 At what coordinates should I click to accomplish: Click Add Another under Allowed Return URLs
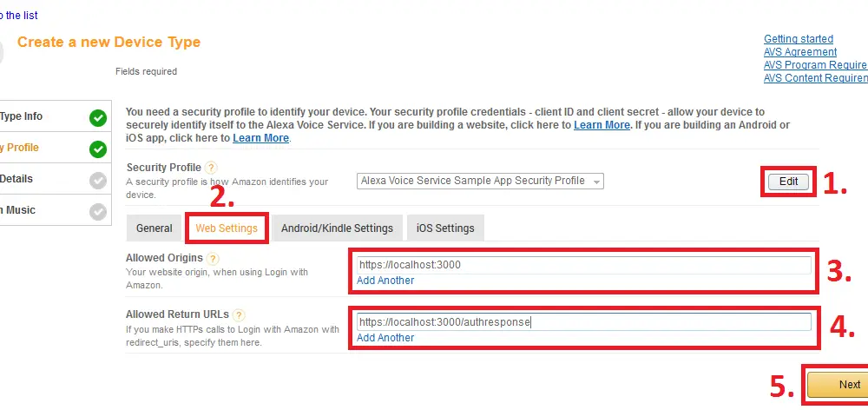point(385,337)
